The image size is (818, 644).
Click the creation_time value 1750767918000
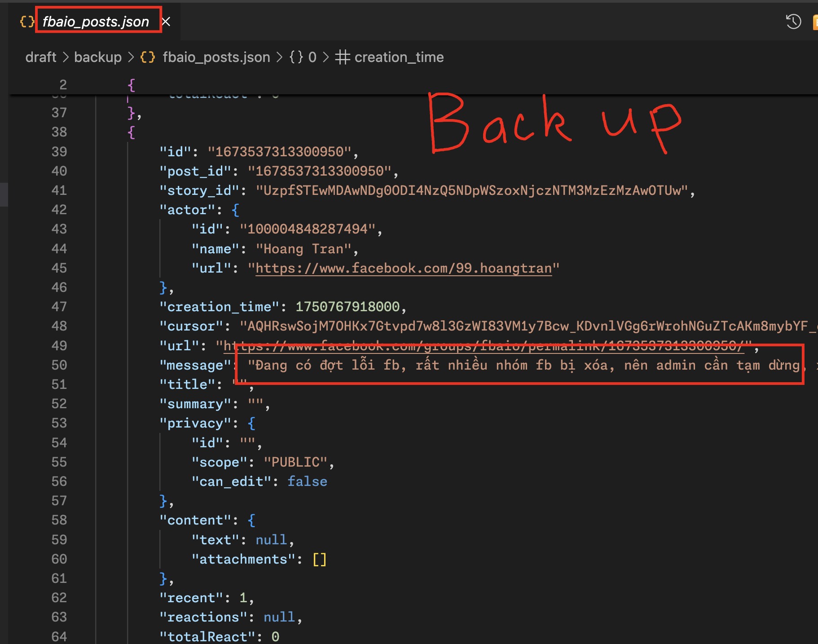tap(347, 307)
